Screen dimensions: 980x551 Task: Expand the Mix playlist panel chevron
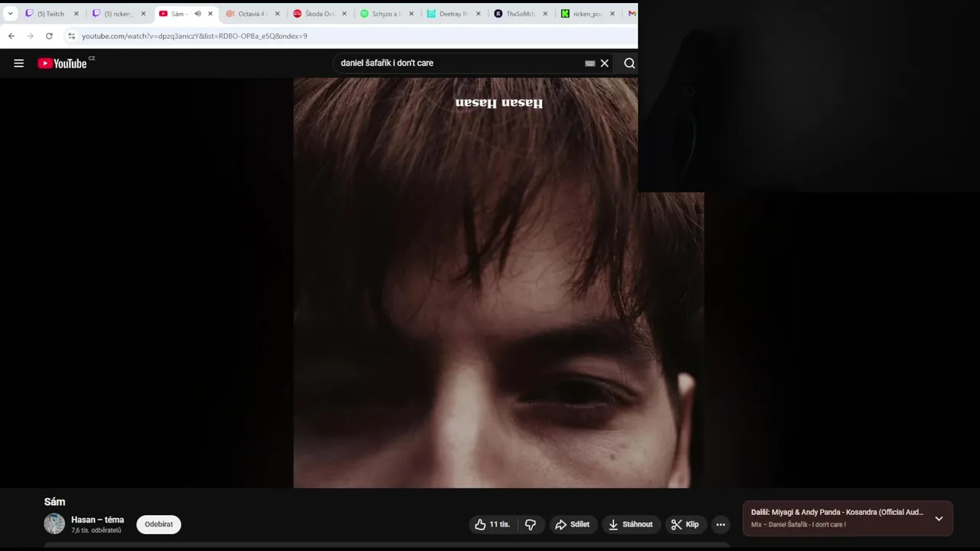[x=939, y=518]
